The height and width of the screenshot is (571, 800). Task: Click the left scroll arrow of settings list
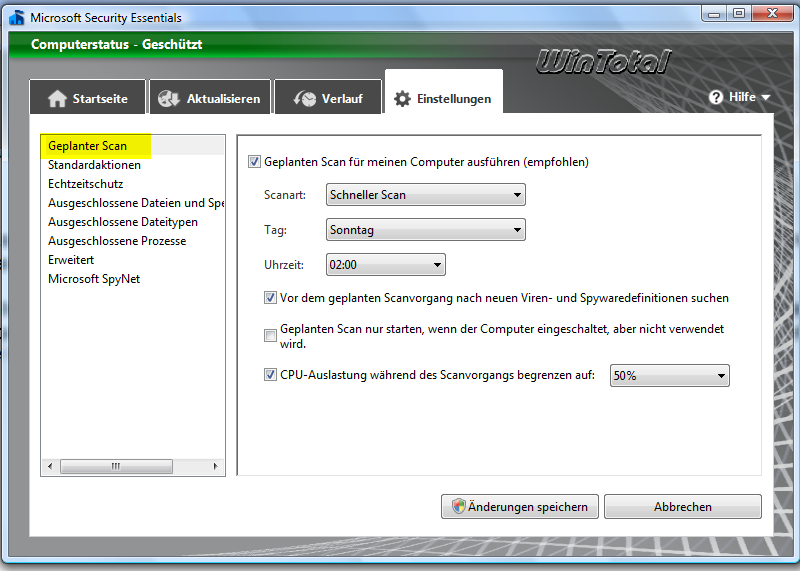pos(50,466)
